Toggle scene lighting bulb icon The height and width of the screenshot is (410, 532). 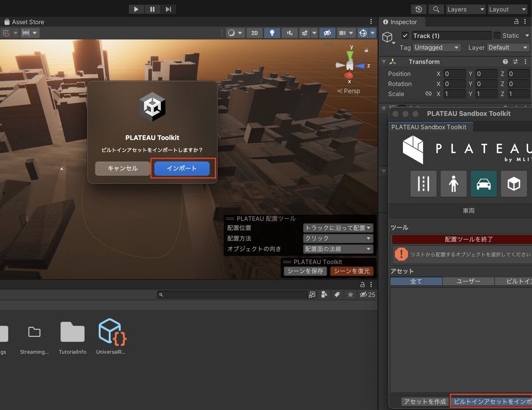tap(272, 33)
